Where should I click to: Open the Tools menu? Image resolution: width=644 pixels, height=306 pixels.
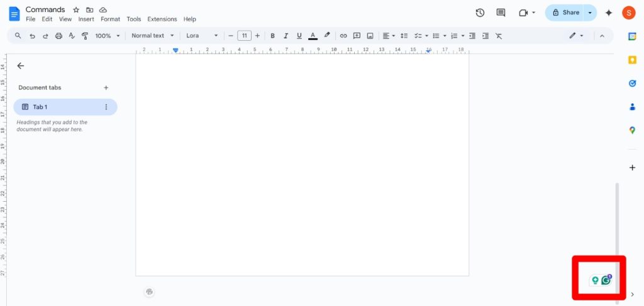(x=134, y=19)
